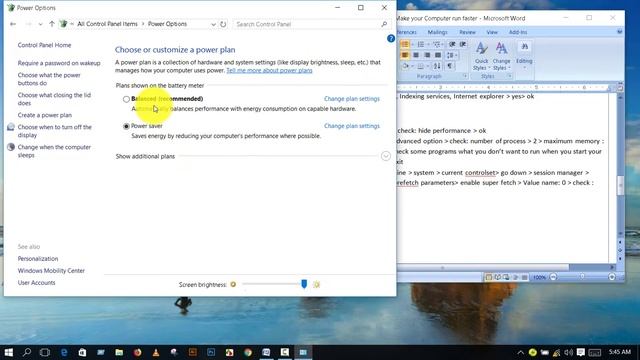Switch to the Review tab in Word
The height and width of the screenshot is (360, 640).
[467, 32]
